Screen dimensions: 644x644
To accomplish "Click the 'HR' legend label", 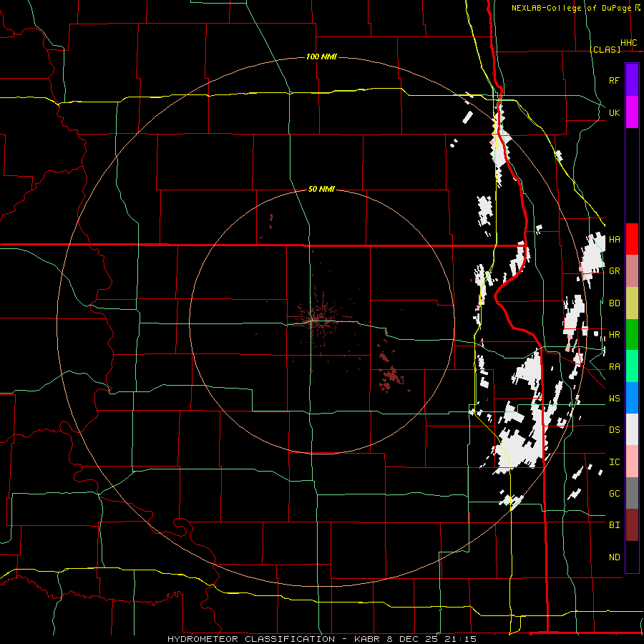I will coord(614,335).
